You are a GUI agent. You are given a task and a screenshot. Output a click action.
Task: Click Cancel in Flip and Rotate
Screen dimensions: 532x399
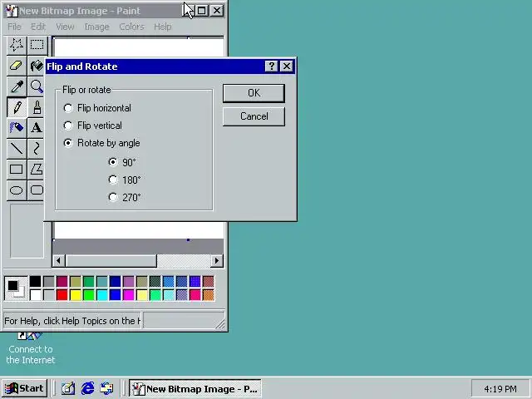[x=254, y=116]
